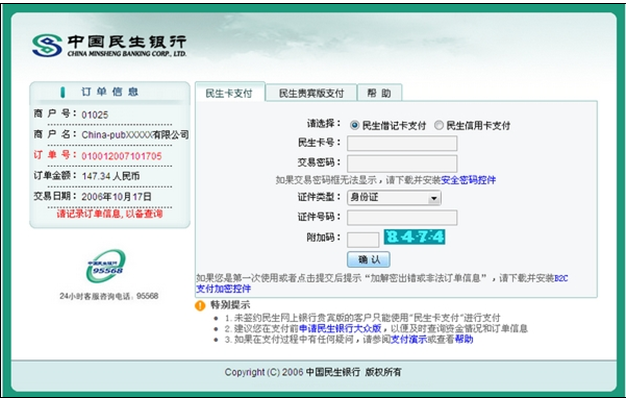
Task: Click merchant number 01025
Action: tap(95, 115)
